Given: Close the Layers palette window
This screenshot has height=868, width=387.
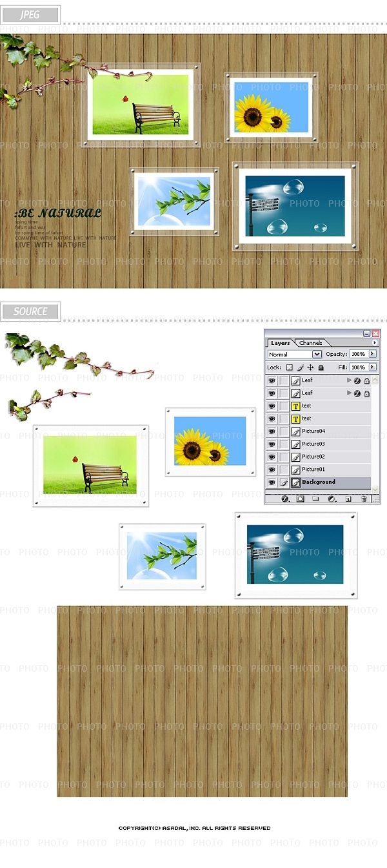Looking at the screenshot, I should point(376,333).
